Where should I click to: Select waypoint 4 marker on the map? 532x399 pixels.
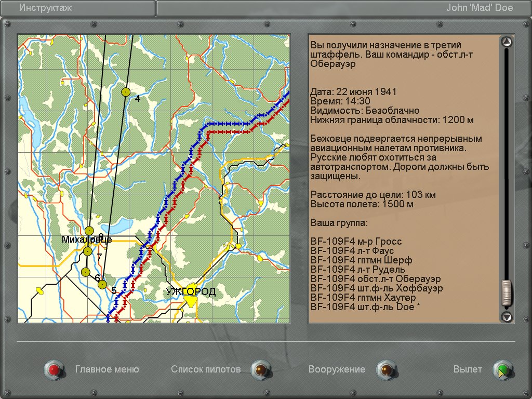[x=125, y=92]
